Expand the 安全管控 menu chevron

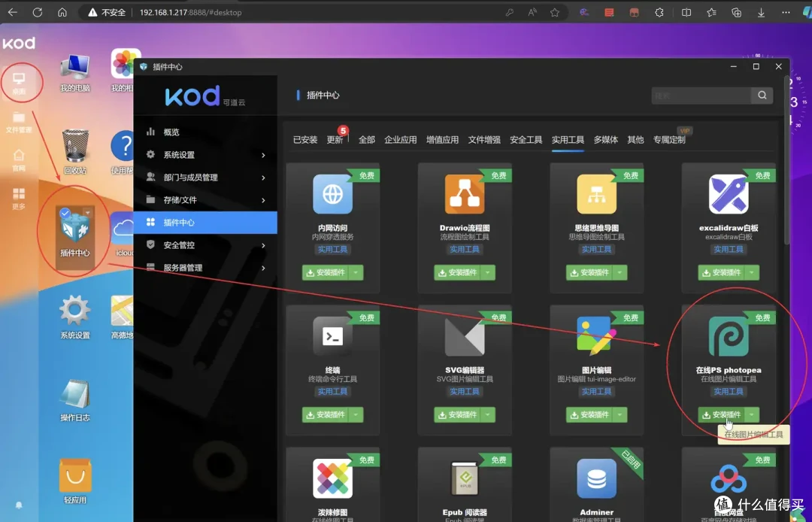pos(263,245)
